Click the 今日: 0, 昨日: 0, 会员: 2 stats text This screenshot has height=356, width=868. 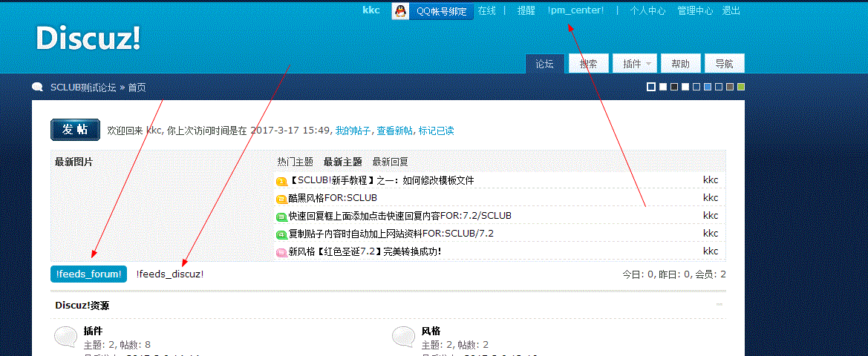pyautogui.click(x=674, y=274)
